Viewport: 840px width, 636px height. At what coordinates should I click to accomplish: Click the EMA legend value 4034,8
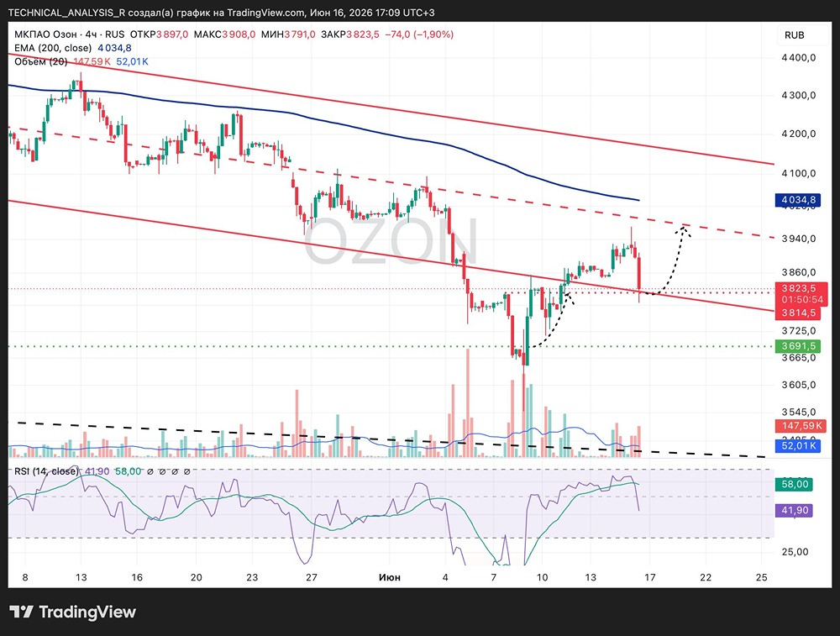(x=114, y=48)
